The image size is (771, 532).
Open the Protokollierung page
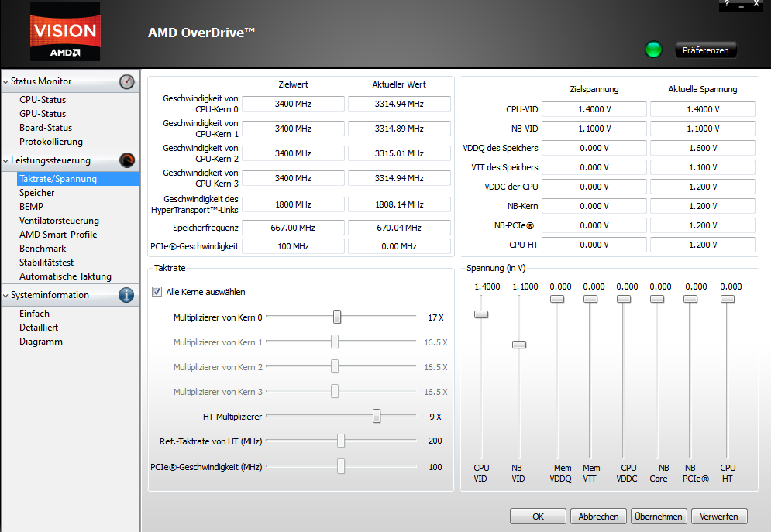pos(51,142)
